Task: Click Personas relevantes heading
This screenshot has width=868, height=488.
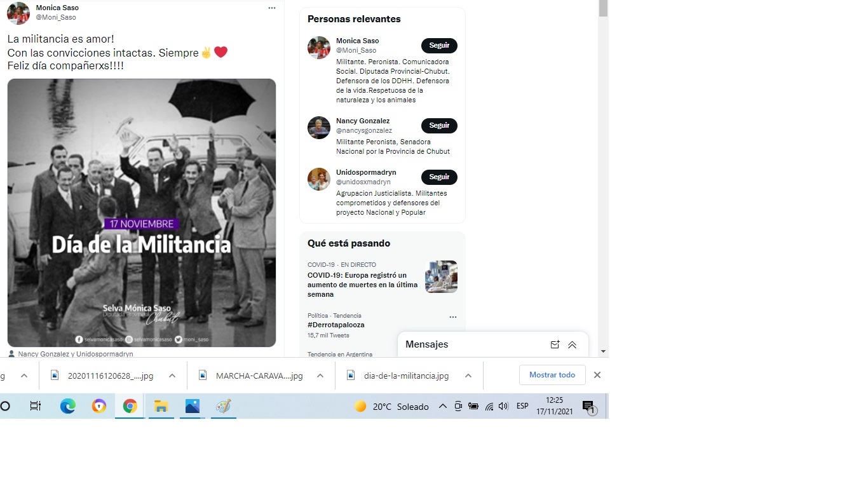Action: coord(354,19)
